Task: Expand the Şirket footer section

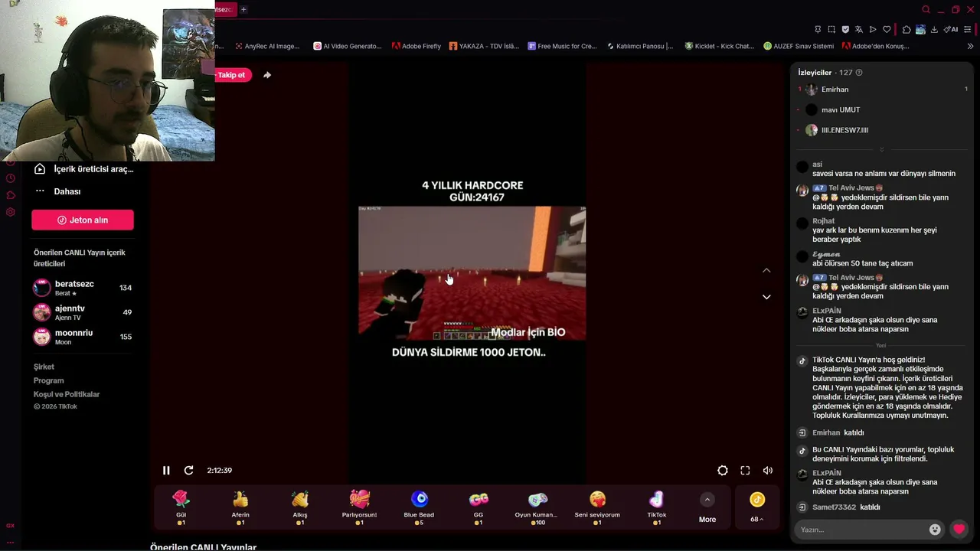Action: pyautogui.click(x=44, y=367)
